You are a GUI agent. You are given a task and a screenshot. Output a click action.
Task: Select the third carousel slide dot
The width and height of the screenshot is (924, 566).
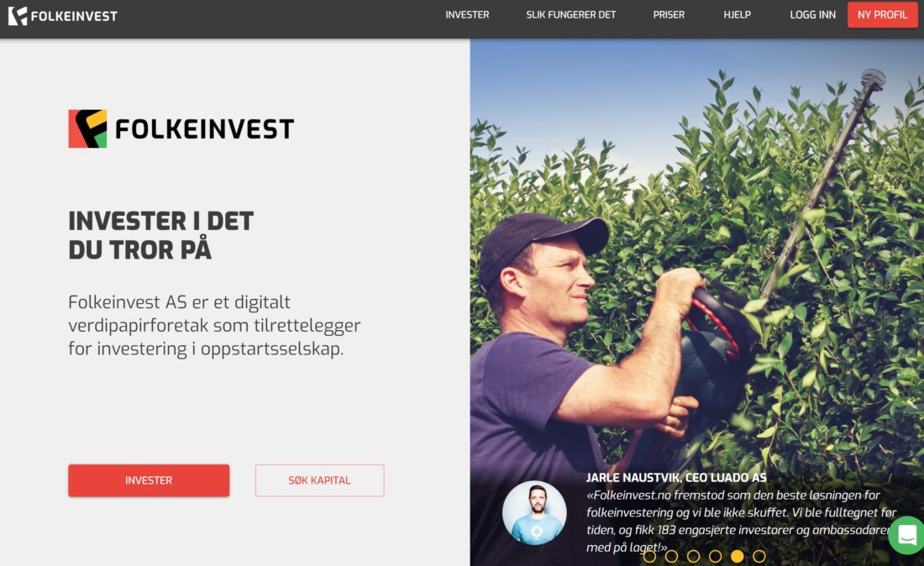tap(694, 556)
